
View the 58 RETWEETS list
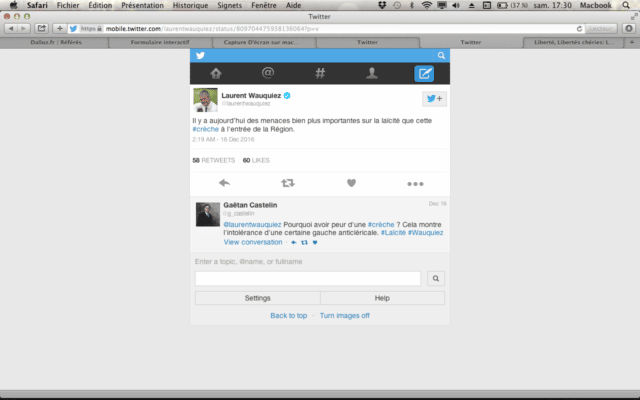coord(214,160)
